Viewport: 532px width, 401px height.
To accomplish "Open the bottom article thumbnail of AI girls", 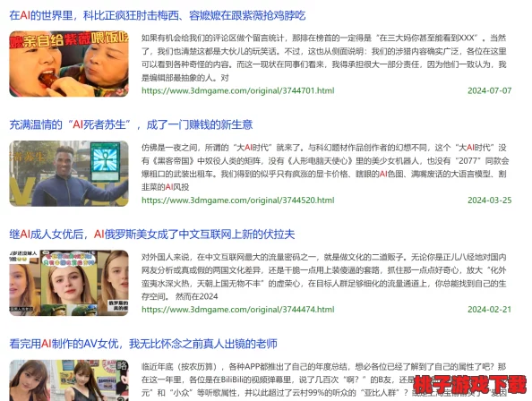I will point(69,380).
